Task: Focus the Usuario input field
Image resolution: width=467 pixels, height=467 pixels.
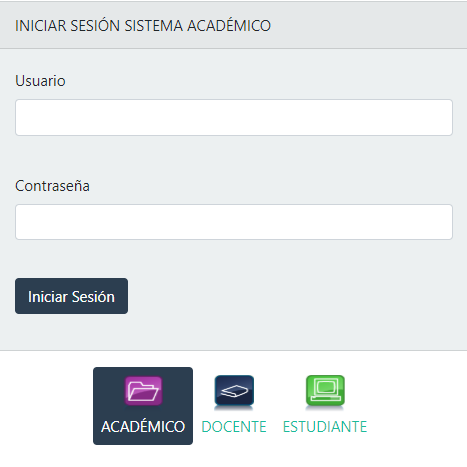Action: click(x=234, y=117)
